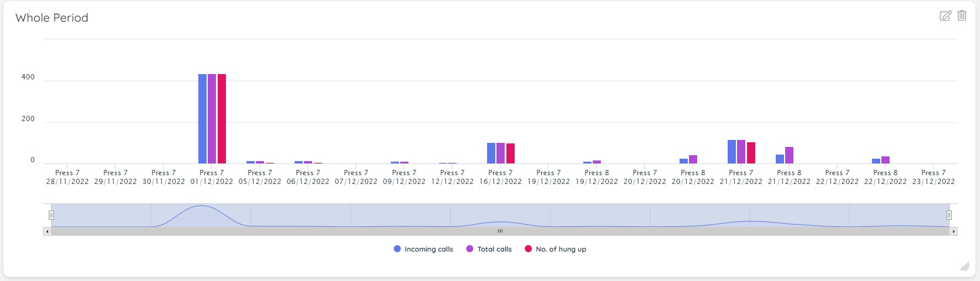
Task: Click the resize handle at the widget corner
Action: [964, 267]
